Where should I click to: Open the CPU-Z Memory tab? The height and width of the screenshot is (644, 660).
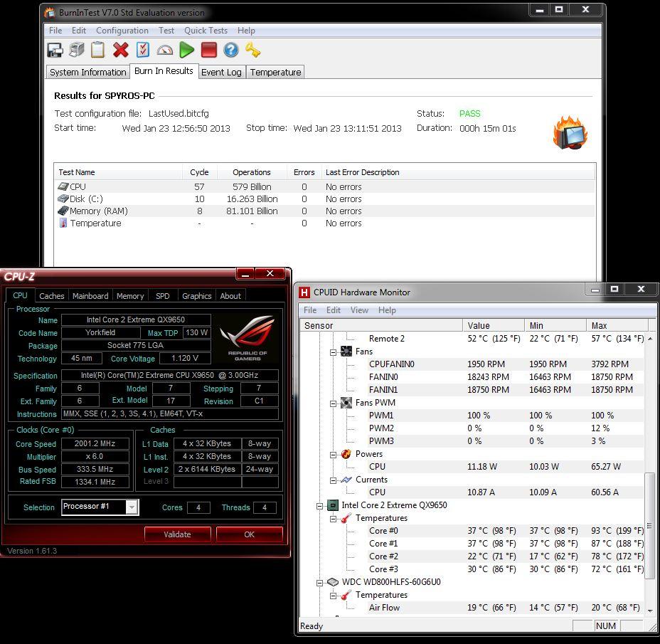[x=130, y=296]
